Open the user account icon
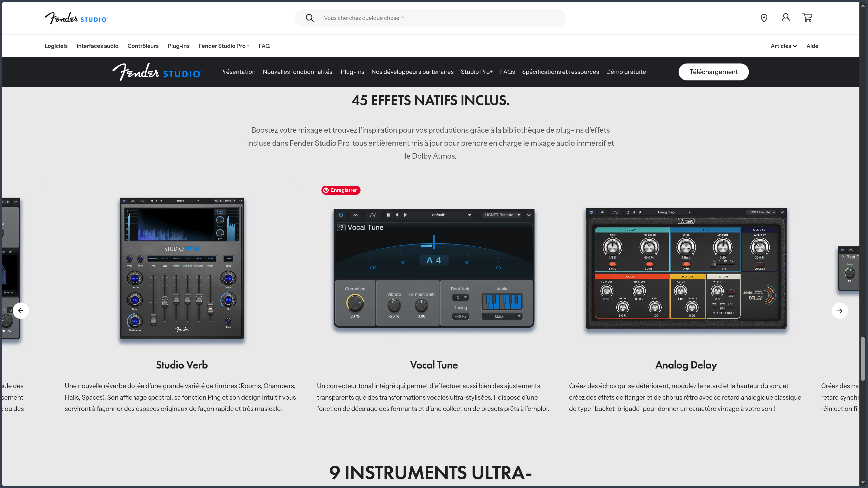Screen dimensions: 868x488 pos(785,18)
